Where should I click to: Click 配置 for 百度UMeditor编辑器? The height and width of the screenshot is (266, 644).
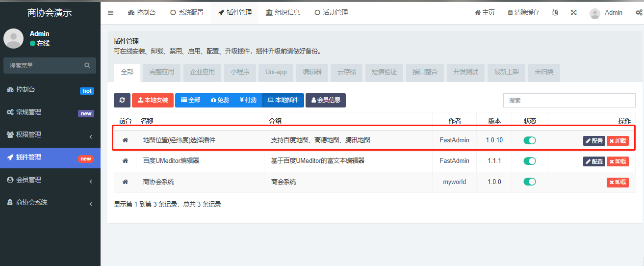tap(594, 161)
